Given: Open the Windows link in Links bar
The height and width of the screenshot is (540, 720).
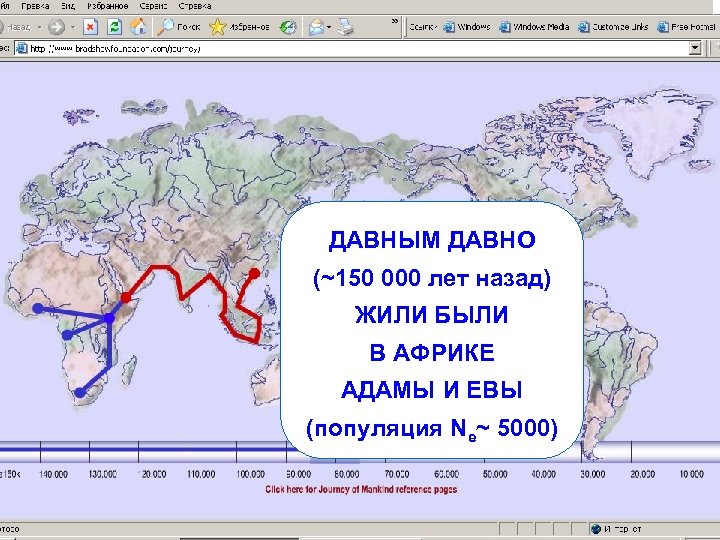Looking at the screenshot, I should pos(467,27).
